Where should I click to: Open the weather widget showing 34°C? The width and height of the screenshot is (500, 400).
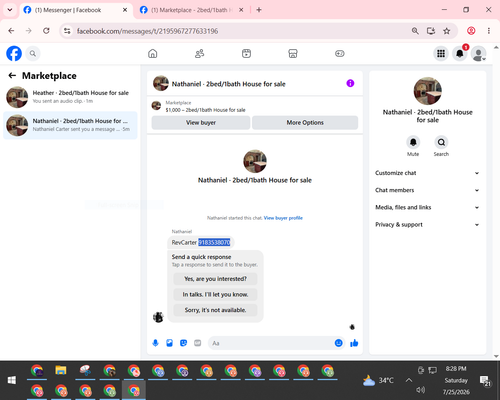[x=378, y=380]
